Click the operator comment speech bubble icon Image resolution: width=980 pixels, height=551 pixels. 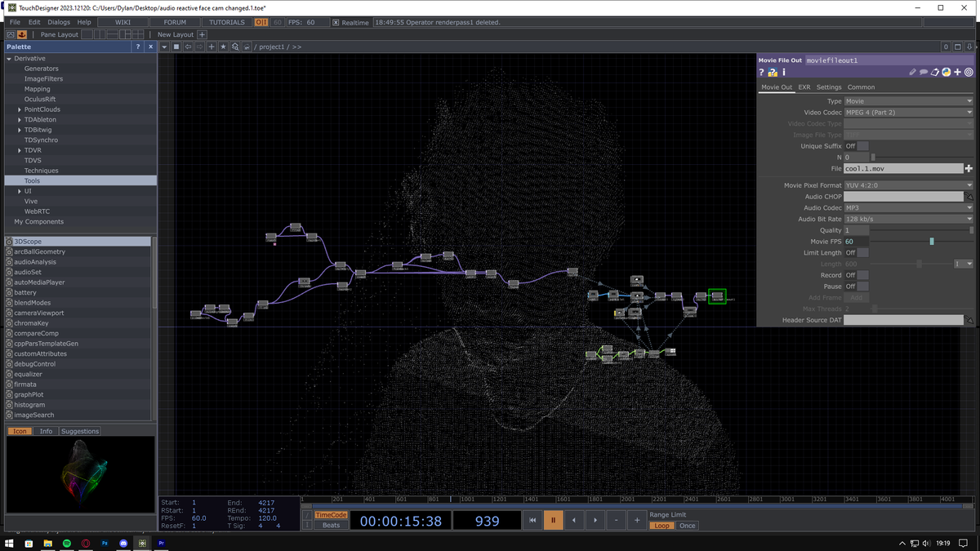point(924,73)
